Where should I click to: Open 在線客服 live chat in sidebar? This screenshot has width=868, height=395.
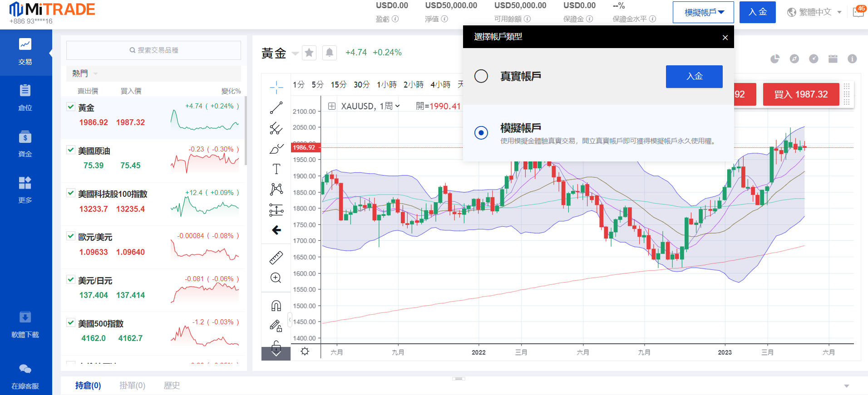click(x=25, y=376)
